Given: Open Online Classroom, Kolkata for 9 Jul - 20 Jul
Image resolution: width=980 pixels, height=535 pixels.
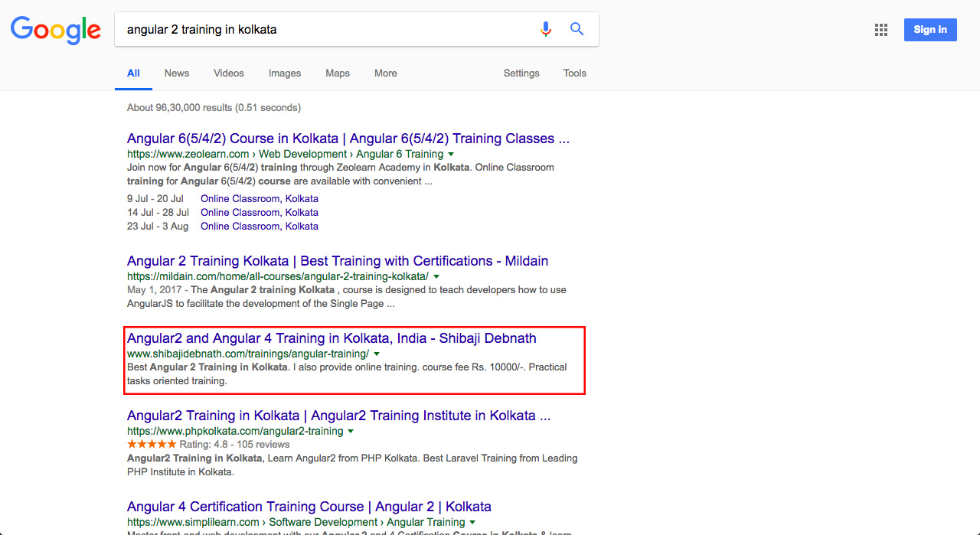Looking at the screenshot, I should (260, 198).
